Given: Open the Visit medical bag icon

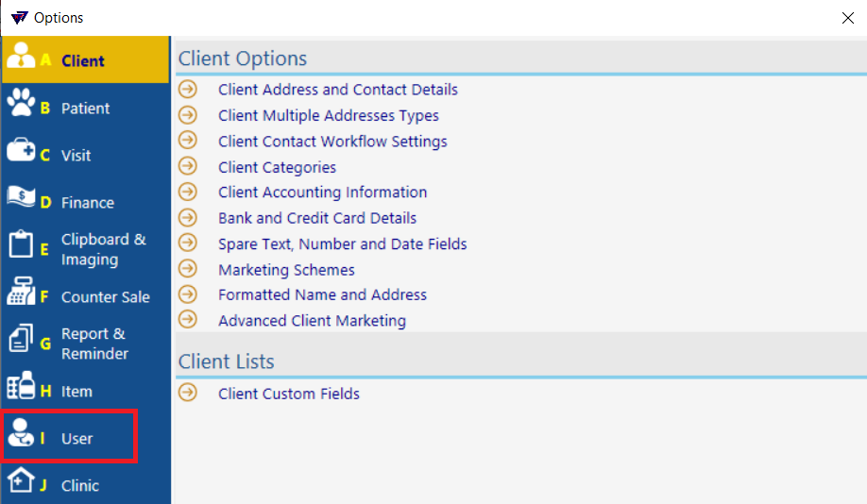Looking at the screenshot, I should (x=21, y=150).
